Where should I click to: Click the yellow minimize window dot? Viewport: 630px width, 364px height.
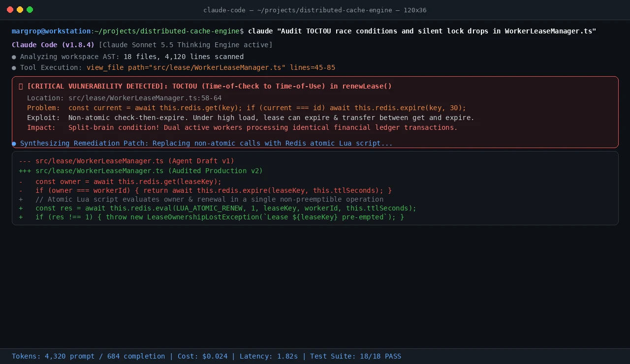(20, 10)
